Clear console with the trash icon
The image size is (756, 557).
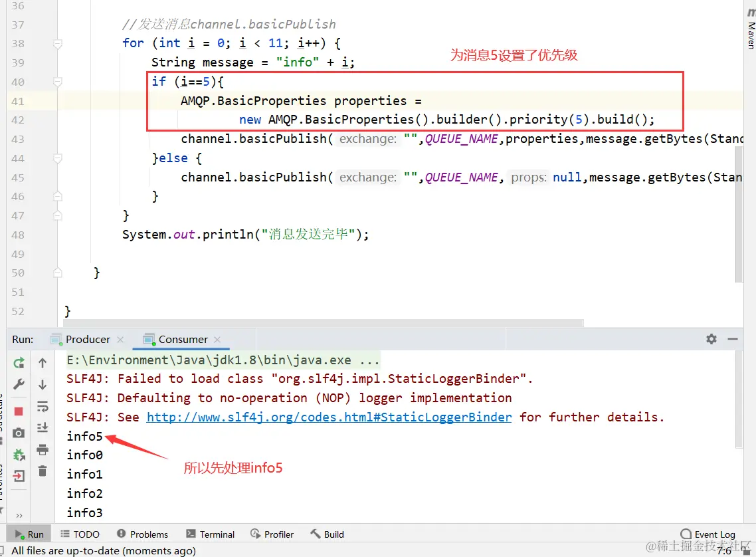[x=43, y=471]
